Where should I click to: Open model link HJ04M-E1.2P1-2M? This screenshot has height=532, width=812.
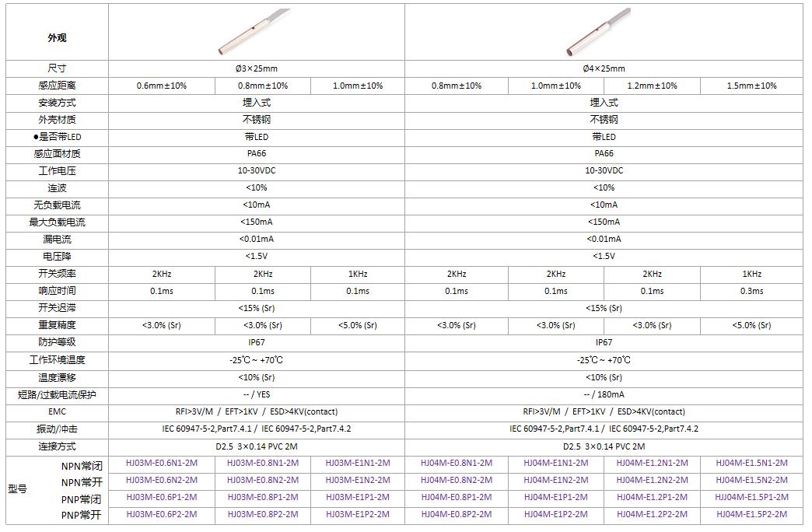point(652,497)
